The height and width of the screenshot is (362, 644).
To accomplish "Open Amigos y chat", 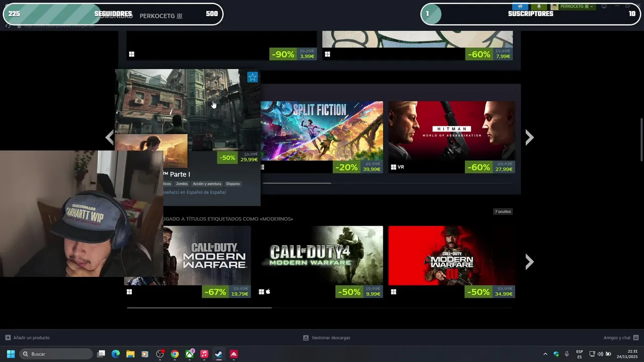I will 617,338.
